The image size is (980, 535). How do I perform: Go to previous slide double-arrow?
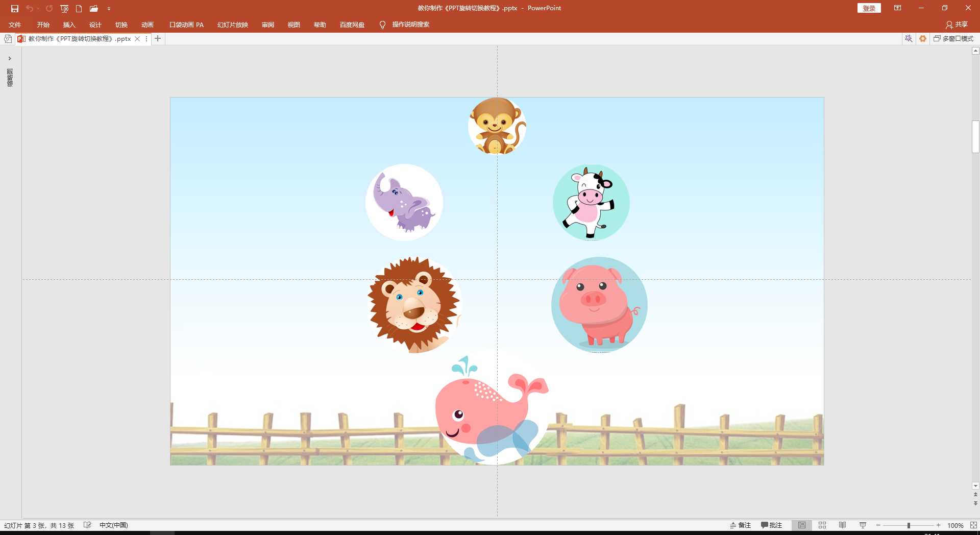[975, 495]
